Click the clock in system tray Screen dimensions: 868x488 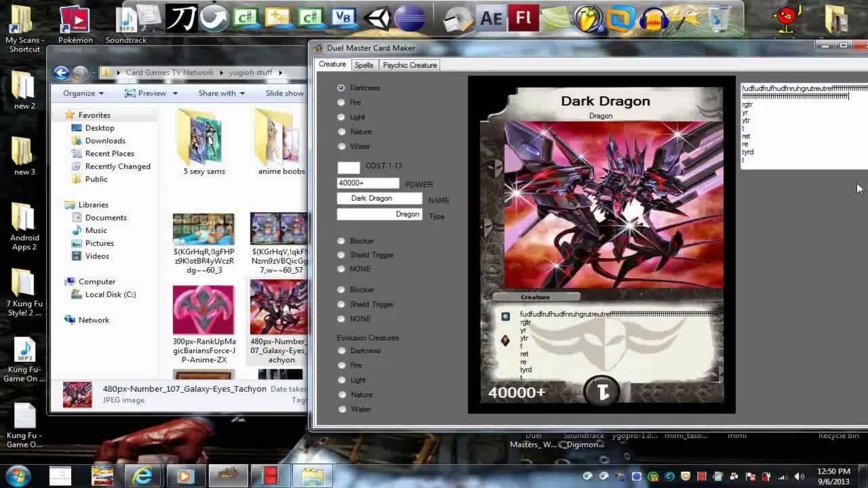[833, 476]
